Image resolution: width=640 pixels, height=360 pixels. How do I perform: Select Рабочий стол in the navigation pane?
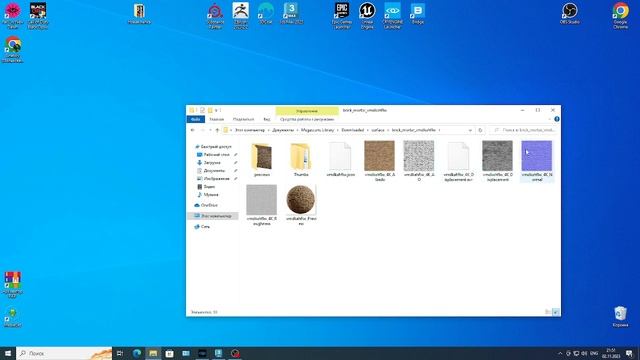216,155
